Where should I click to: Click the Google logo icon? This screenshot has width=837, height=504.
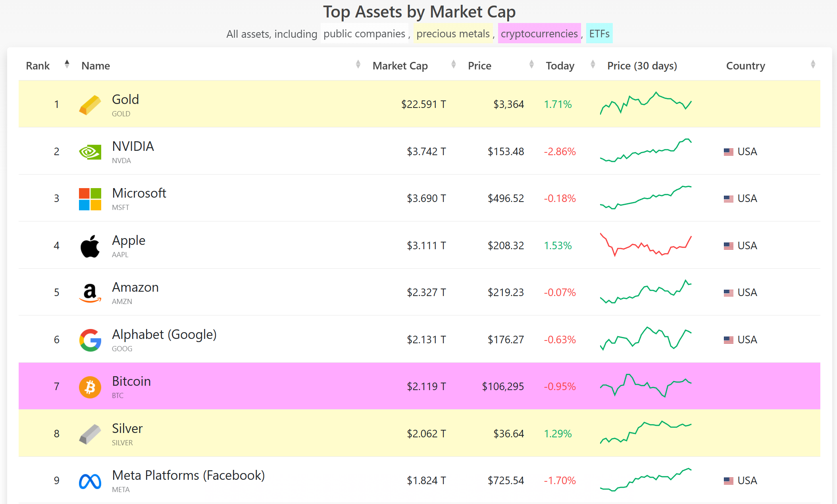[x=90, y=340]
